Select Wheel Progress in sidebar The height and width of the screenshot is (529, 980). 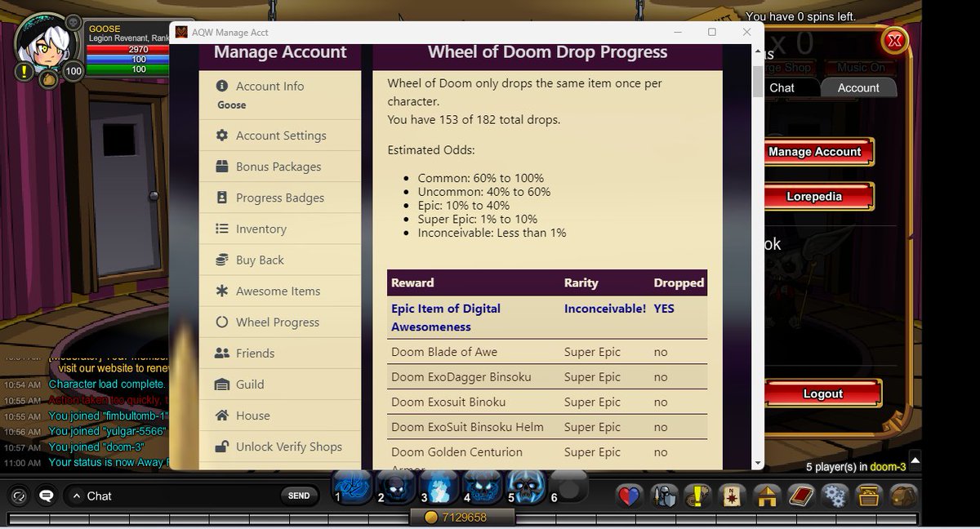pos(279,322)
